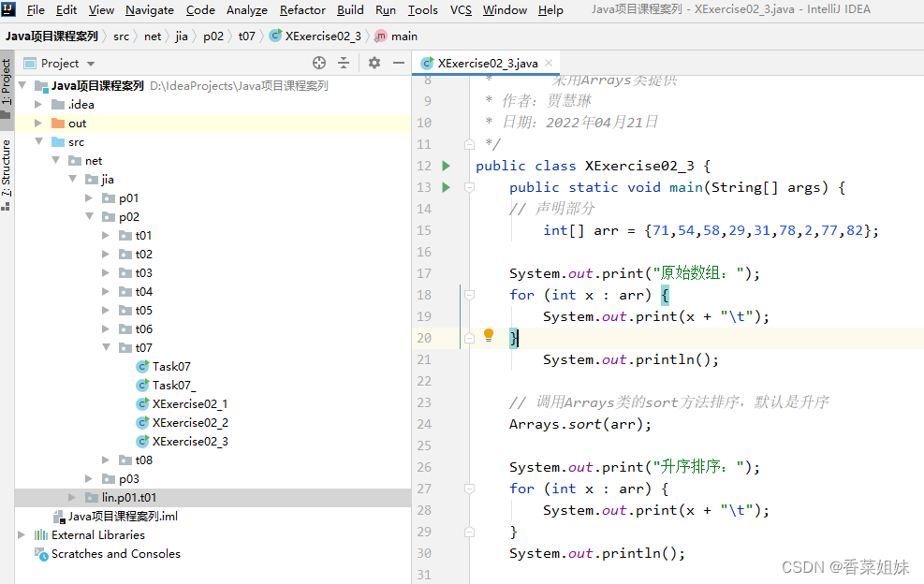Click the .iml file icon
The height and width of the screenshot is (584, 924).
click(58, 517)
